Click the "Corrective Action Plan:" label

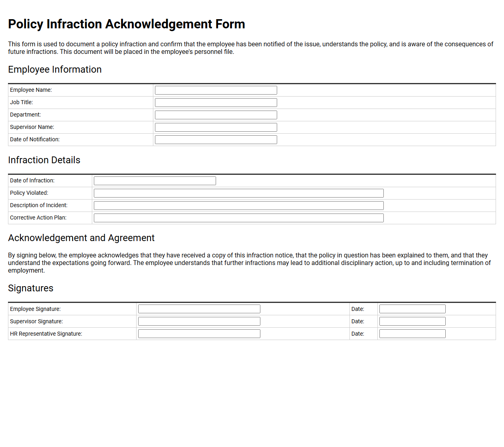click(38, 218)
